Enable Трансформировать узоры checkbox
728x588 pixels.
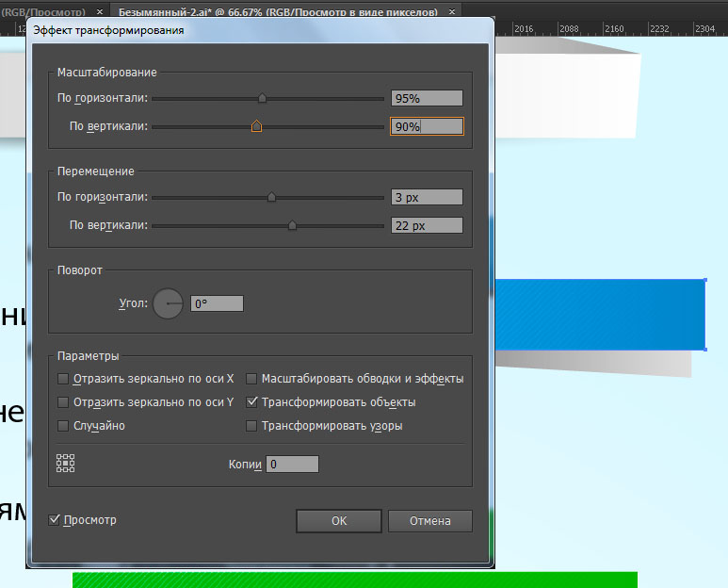[251, 426]
